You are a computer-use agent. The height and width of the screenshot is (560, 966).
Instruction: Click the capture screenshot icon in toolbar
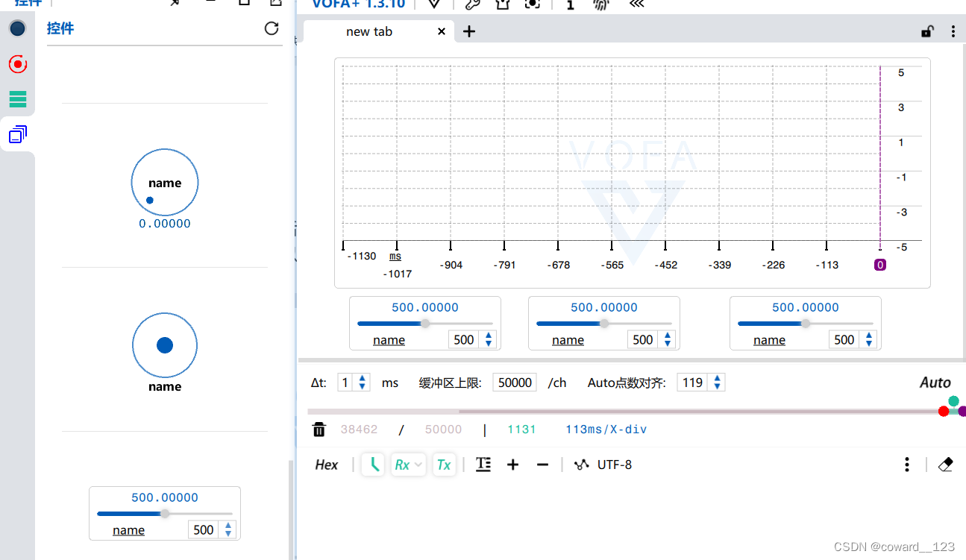tap(532, 4)
